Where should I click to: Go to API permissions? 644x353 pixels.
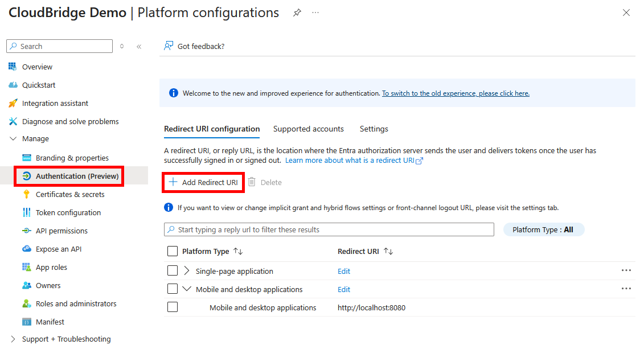[x=61, y=231]
